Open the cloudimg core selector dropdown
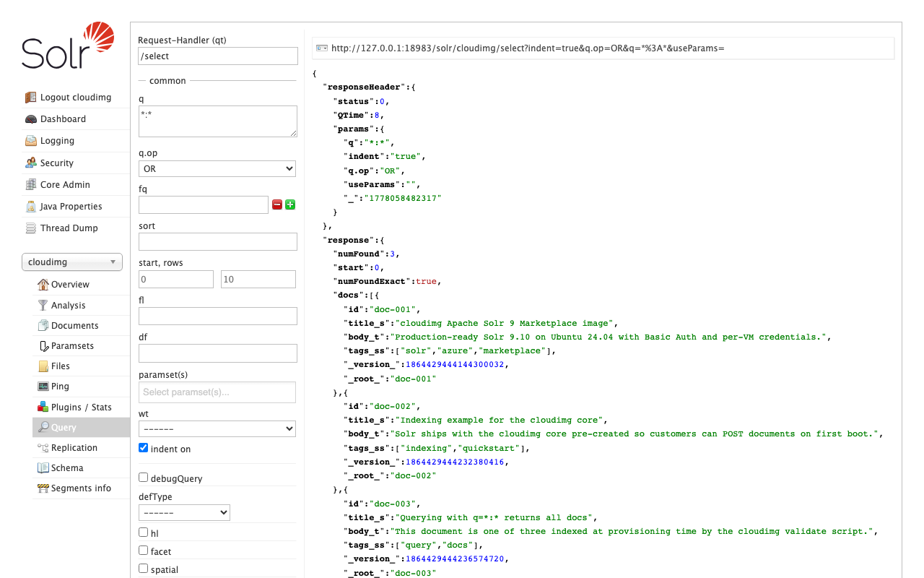The width and height of the screenshot is (924, 578). tap(72, 262)
